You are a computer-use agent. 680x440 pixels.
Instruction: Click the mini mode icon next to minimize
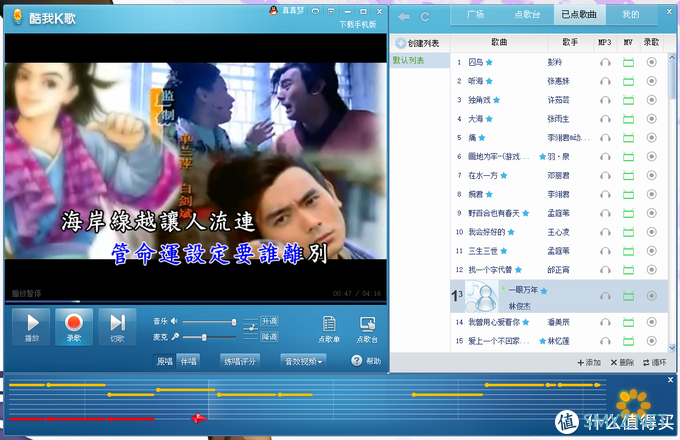[331, 11]
